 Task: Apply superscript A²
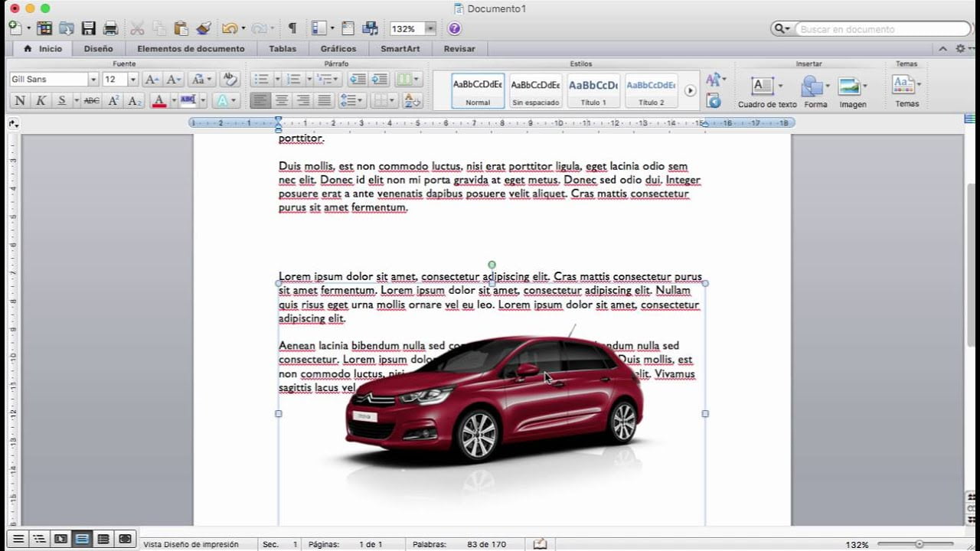pos(113,100)
